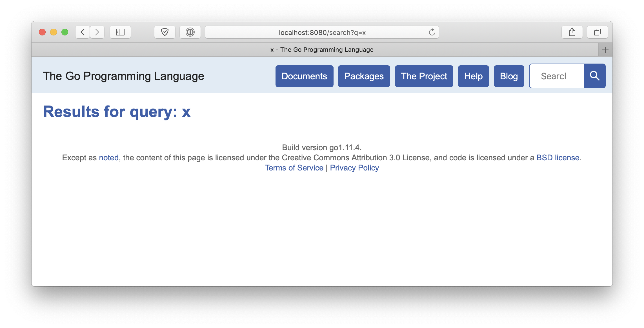Show all tabs overview icon
The width and height of the screenshot is (644, 328).
597,32
